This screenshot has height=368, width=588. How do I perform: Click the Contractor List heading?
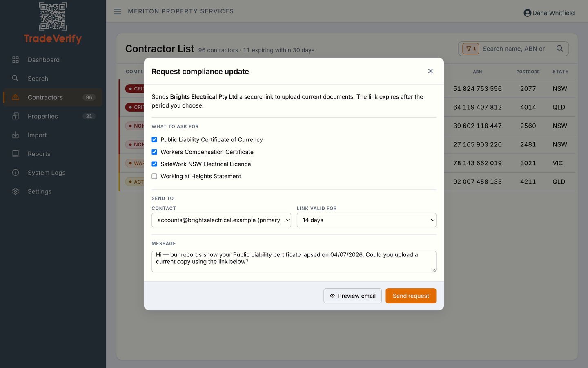(160, 49)
